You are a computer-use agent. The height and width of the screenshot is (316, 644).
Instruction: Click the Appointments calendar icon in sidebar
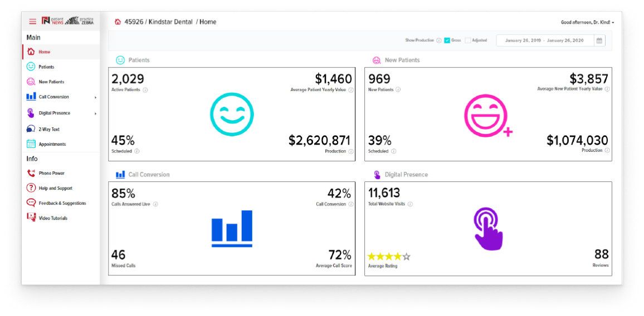point(31,144)
